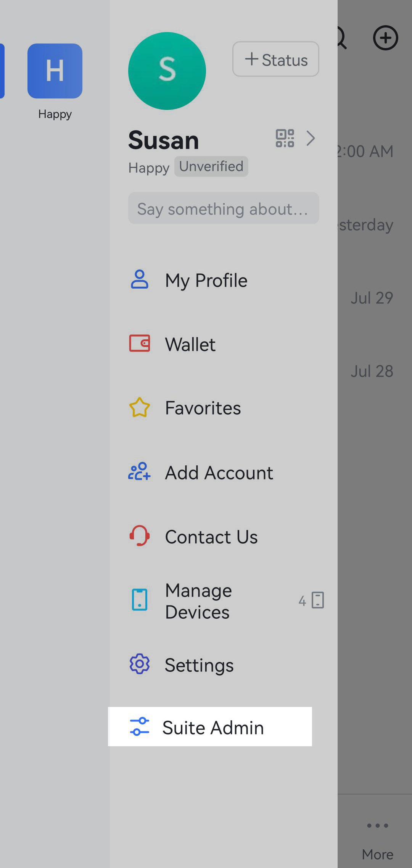
Task: Tap the device count indicator showing 4
Action: click(x=311, y=600)
